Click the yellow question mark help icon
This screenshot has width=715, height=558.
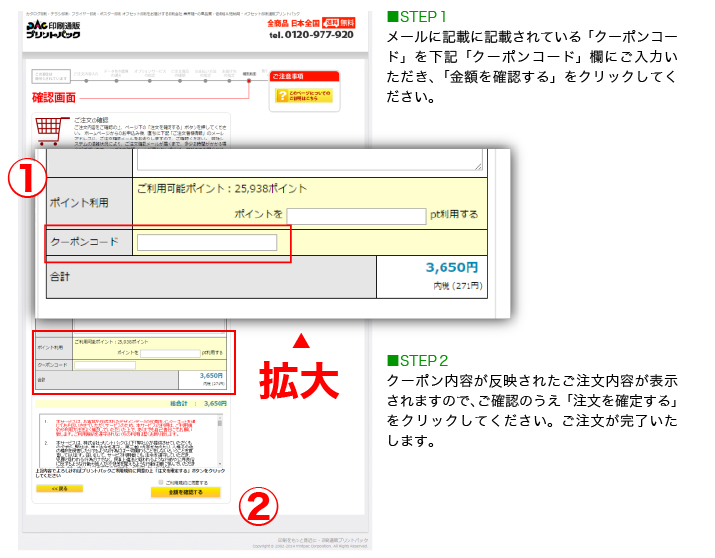280,96
